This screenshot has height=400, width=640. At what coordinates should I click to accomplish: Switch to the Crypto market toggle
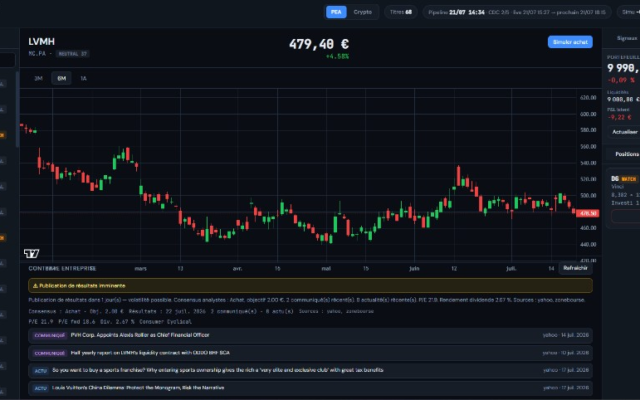[362, 12]
